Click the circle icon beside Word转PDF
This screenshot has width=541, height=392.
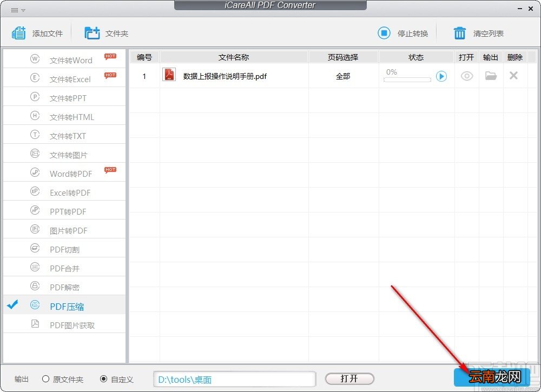(35, 172)
